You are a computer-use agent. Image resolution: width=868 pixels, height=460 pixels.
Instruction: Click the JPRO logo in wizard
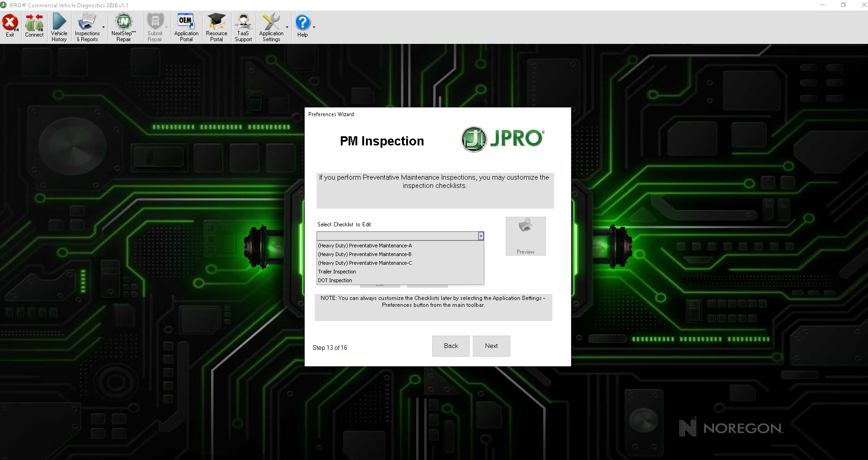point(503,139)
